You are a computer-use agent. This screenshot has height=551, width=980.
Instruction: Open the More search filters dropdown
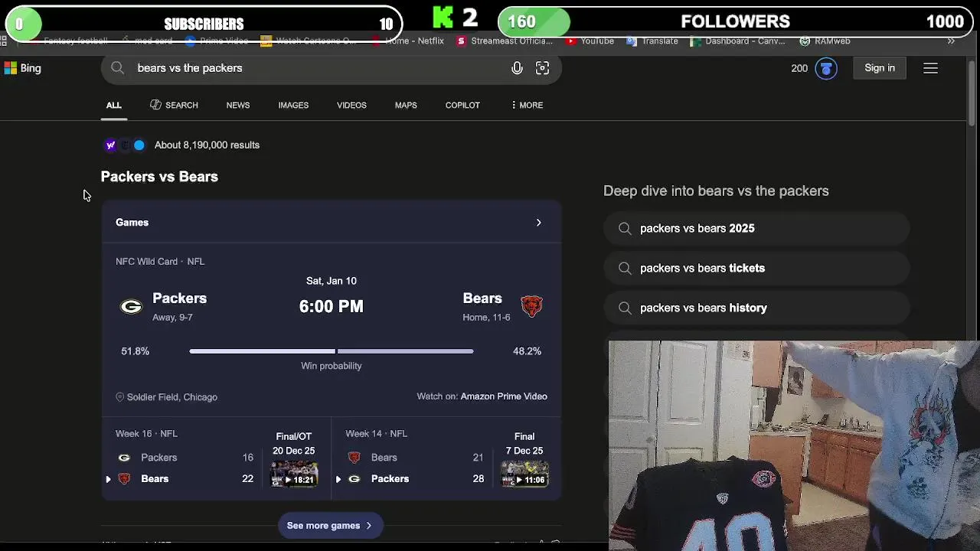click(527, 105)
